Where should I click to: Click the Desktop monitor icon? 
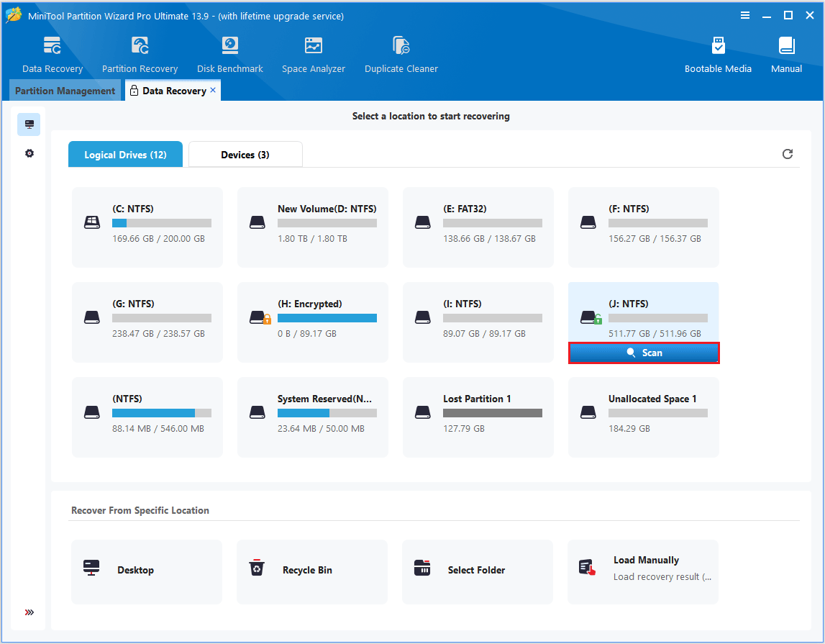point(91,568)
